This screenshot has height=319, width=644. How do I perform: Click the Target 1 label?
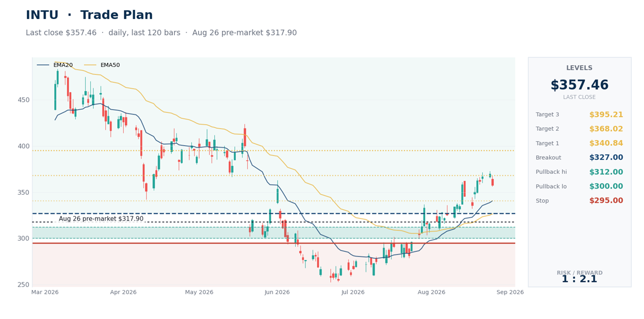[x=548, y=143]
